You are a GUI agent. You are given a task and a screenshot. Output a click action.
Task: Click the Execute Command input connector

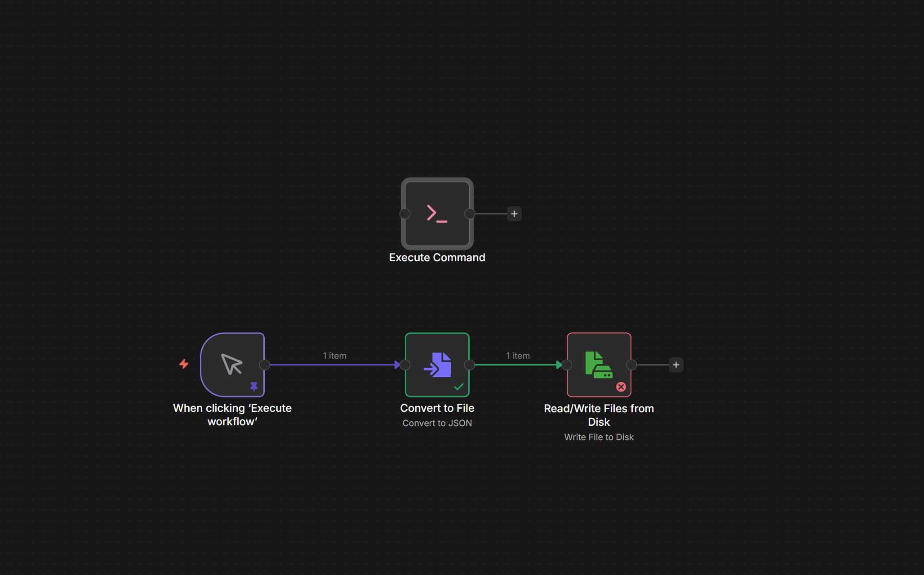coord(405,214)
